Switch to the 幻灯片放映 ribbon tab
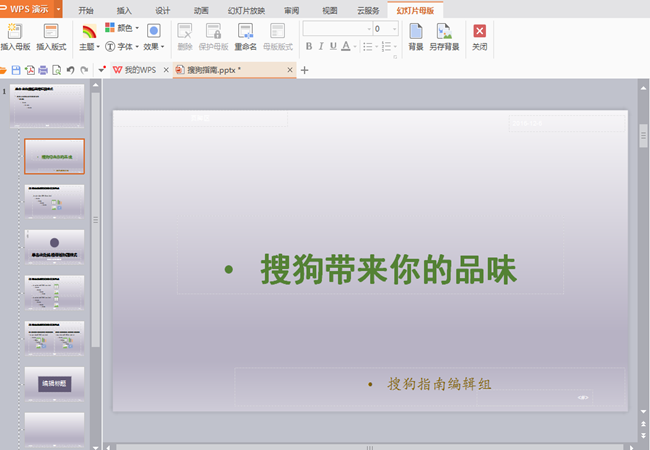The image size is (650, 450). click(246, 10)
